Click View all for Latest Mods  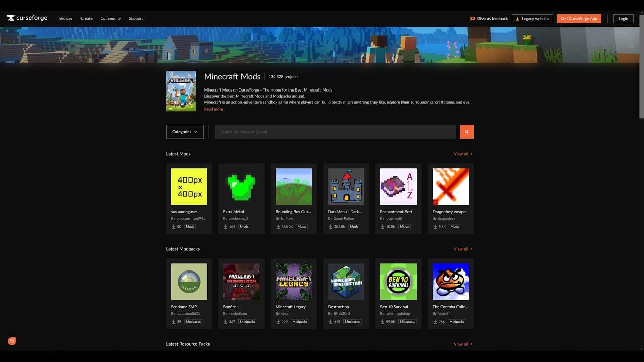pos(463,154)
